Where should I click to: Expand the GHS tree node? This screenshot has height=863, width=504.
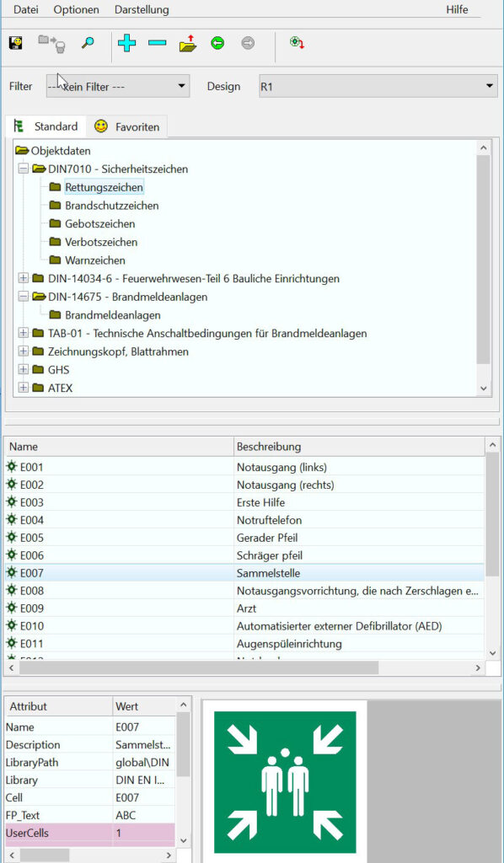[x=23, y=369]
